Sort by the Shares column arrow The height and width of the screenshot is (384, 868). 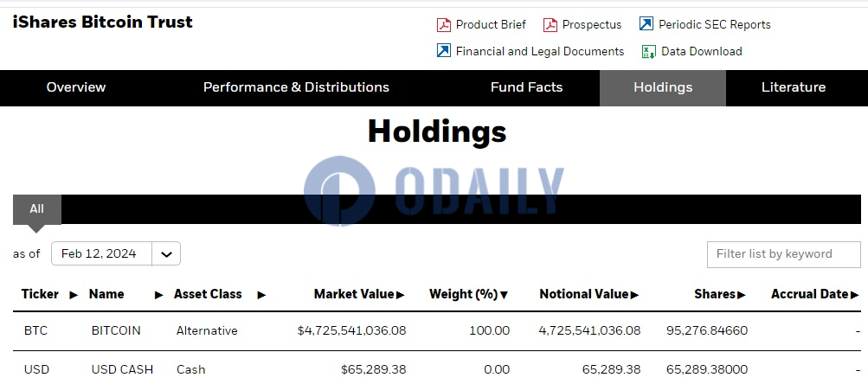[742, 295]
